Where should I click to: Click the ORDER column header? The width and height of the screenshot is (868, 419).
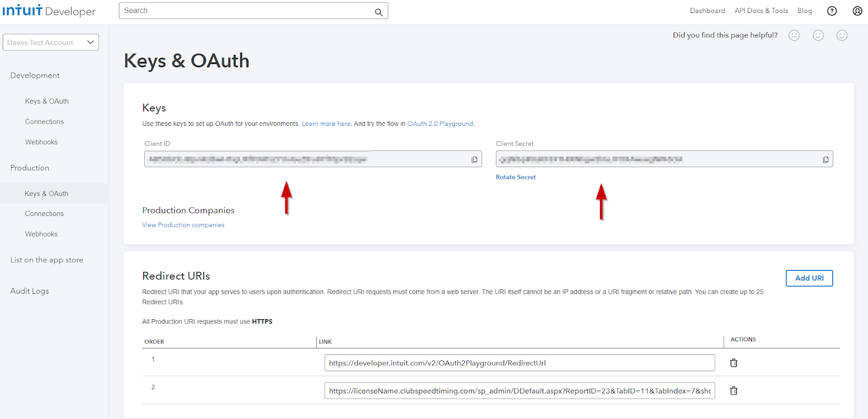154,342
